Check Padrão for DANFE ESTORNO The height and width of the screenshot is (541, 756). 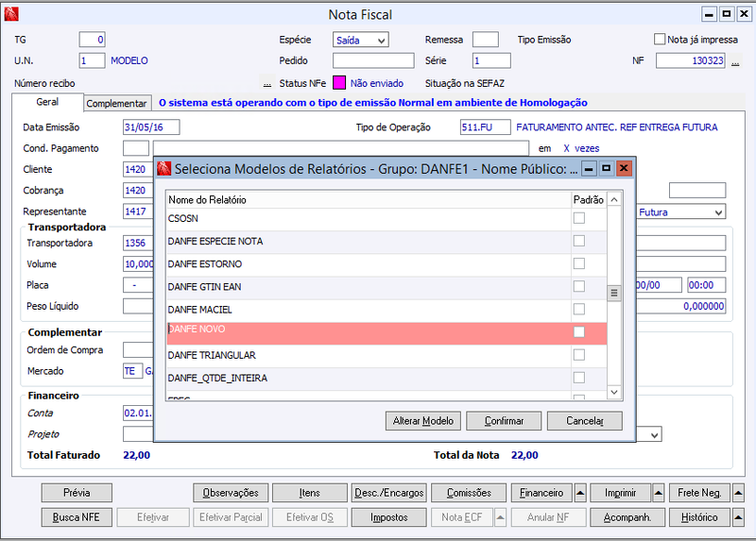pyautogui.click(x=579, y=263)
